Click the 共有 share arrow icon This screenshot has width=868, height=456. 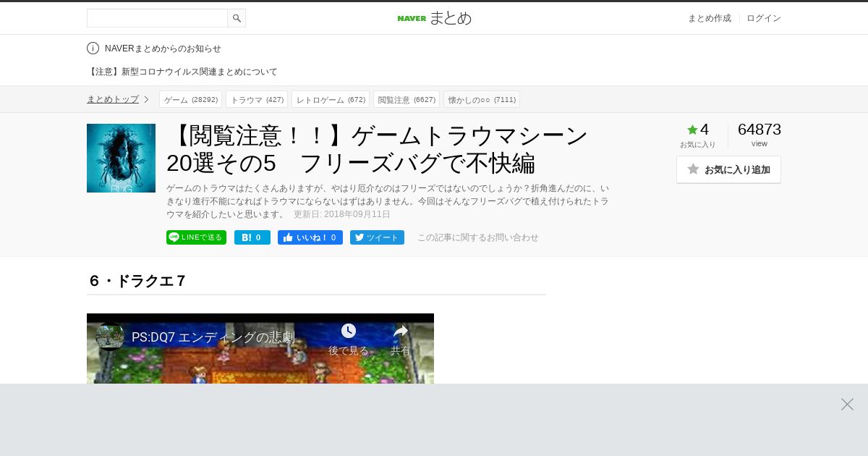coord(401,331)
